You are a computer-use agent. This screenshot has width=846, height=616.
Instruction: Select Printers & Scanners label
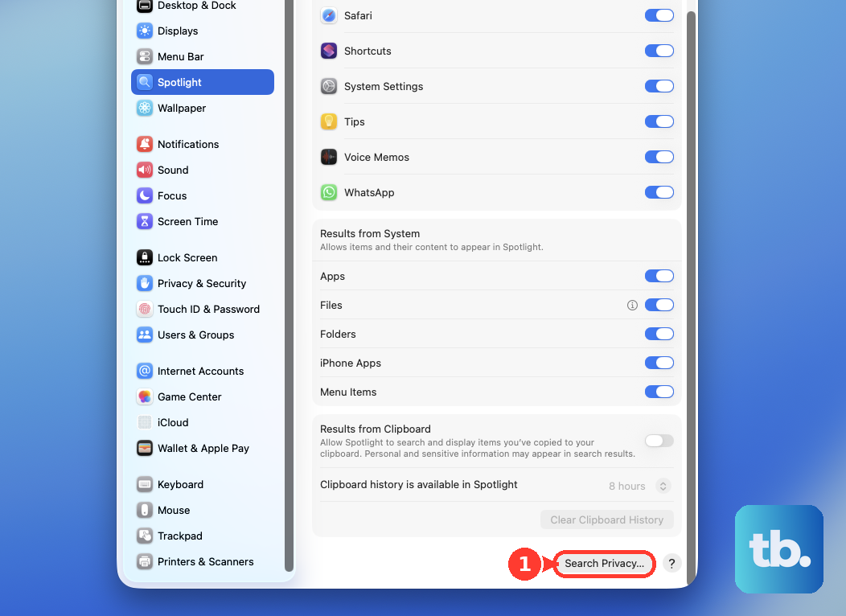coord(206,561)
